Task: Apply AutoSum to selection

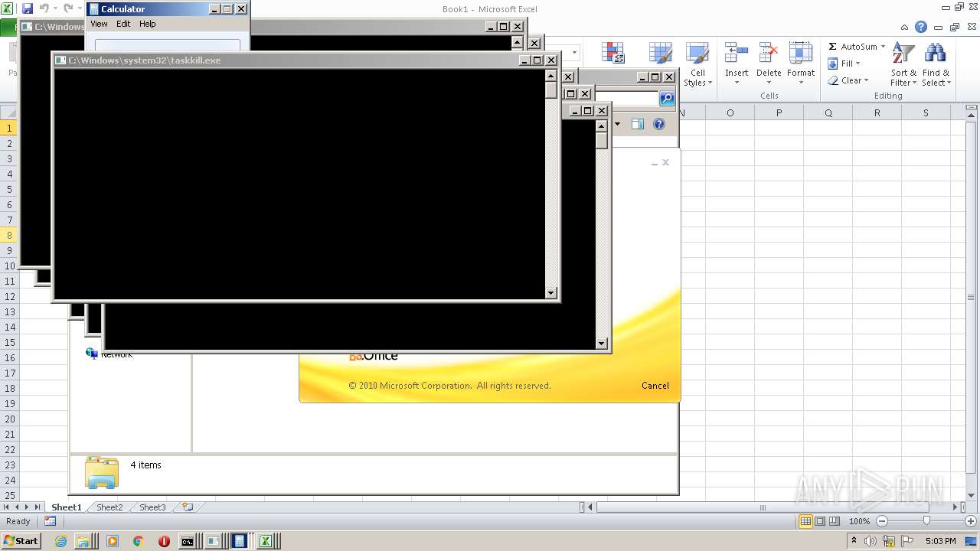Action: tap(853, 47)
